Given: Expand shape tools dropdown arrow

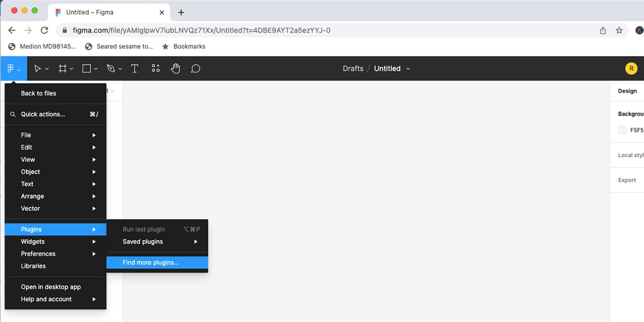Looking at the screenshot, I should point(96,69).
